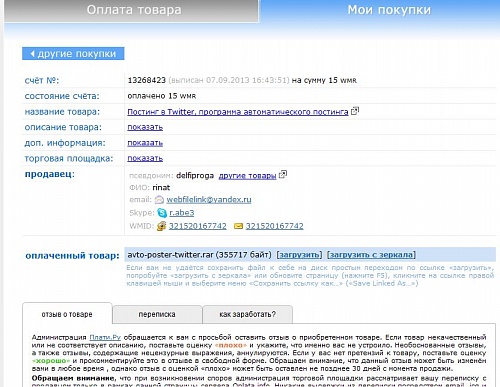Download via загрузить с зеркала link
The width and height of the screenshot is (500, 387).
[371, 255]
